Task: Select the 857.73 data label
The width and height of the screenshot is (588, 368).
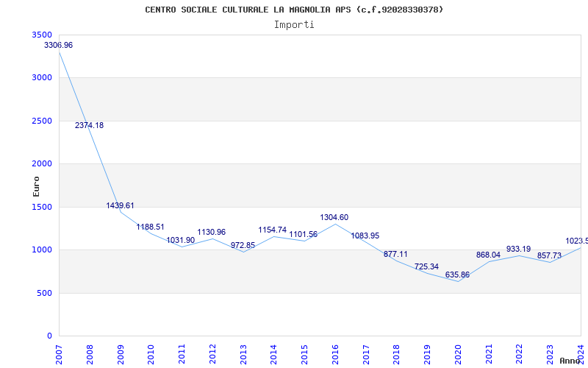Action: [x=549, y=255]
